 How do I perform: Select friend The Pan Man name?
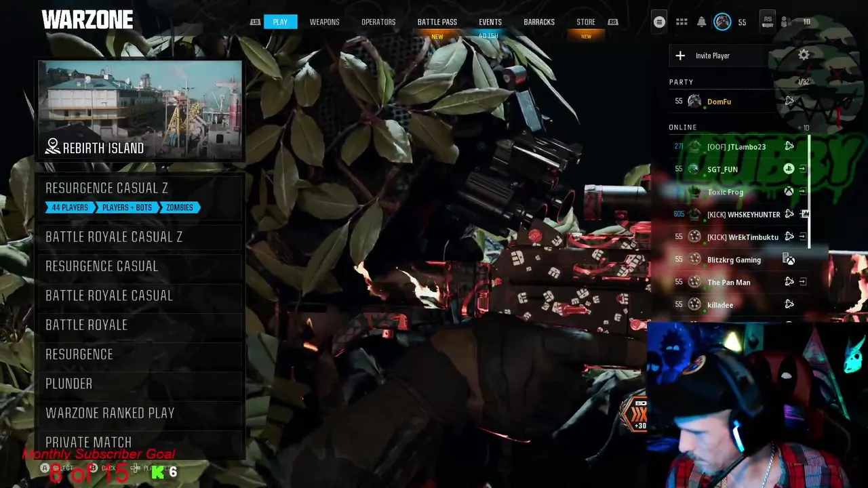728,282
